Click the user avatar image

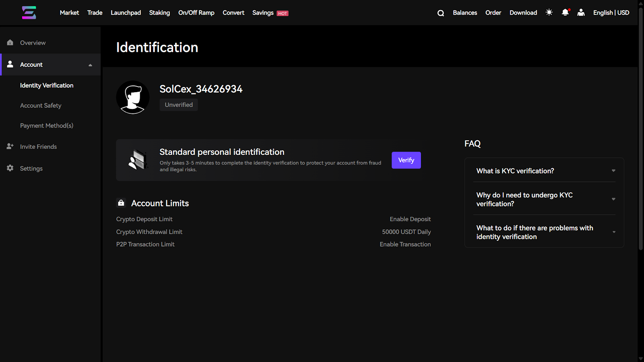click(133, 97)
